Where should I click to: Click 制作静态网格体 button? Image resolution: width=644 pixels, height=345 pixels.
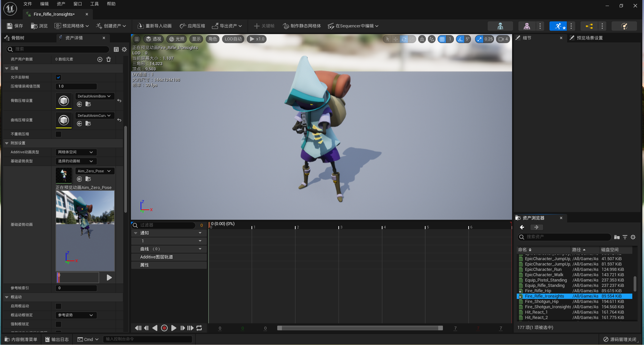[302, 26]
